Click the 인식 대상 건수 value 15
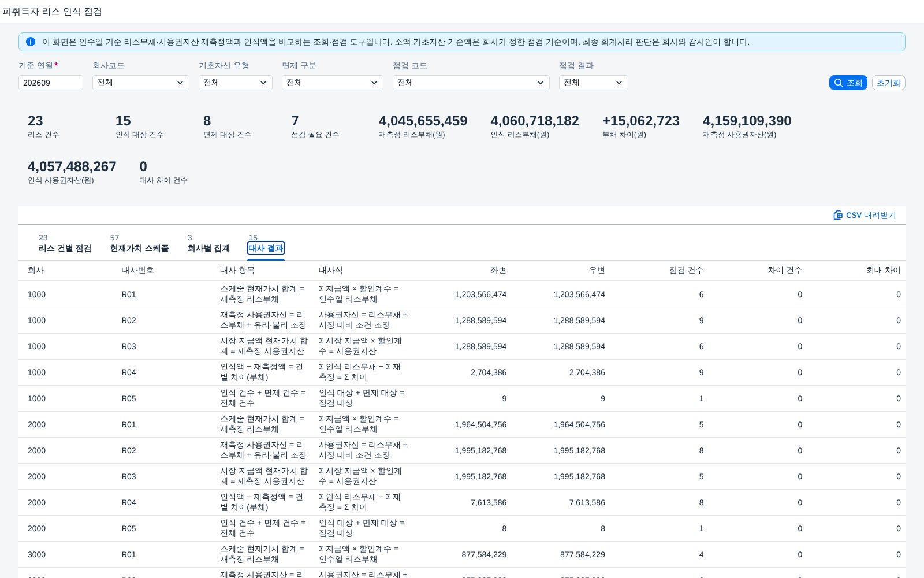The image size is (924, 578). tap(123, 121)
